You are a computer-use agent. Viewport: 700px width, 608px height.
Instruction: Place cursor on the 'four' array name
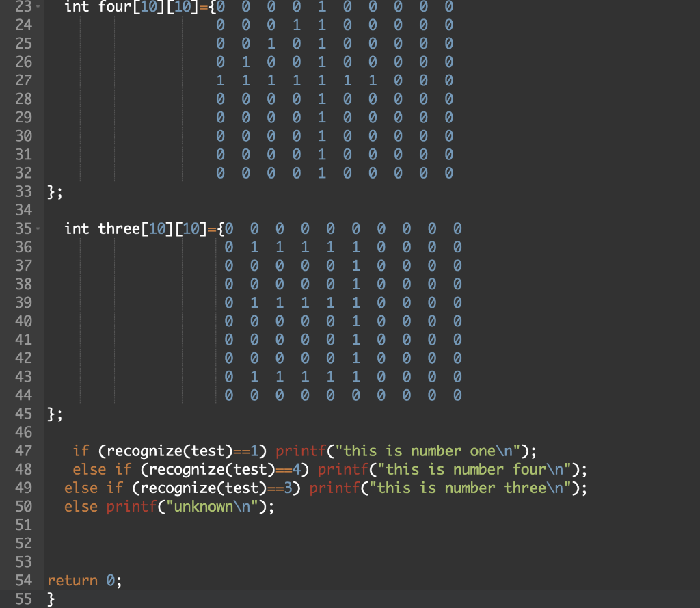[115, 7]
